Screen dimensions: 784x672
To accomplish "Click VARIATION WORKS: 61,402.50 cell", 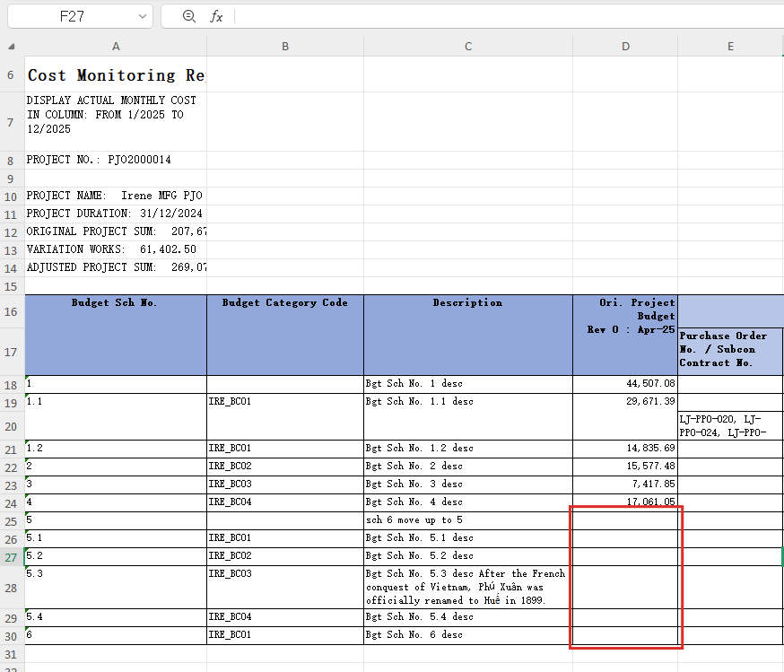I will tap(116, 250).
